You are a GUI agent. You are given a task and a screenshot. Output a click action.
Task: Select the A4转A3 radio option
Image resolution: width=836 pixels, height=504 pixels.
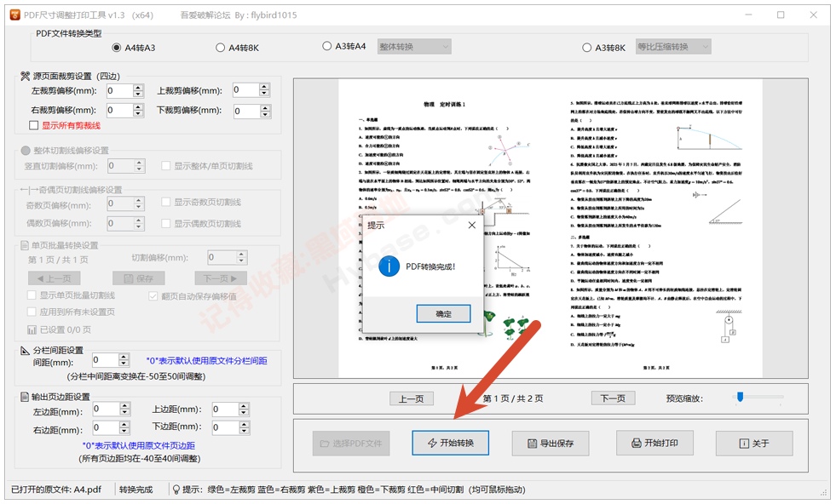tap(134, 48)
